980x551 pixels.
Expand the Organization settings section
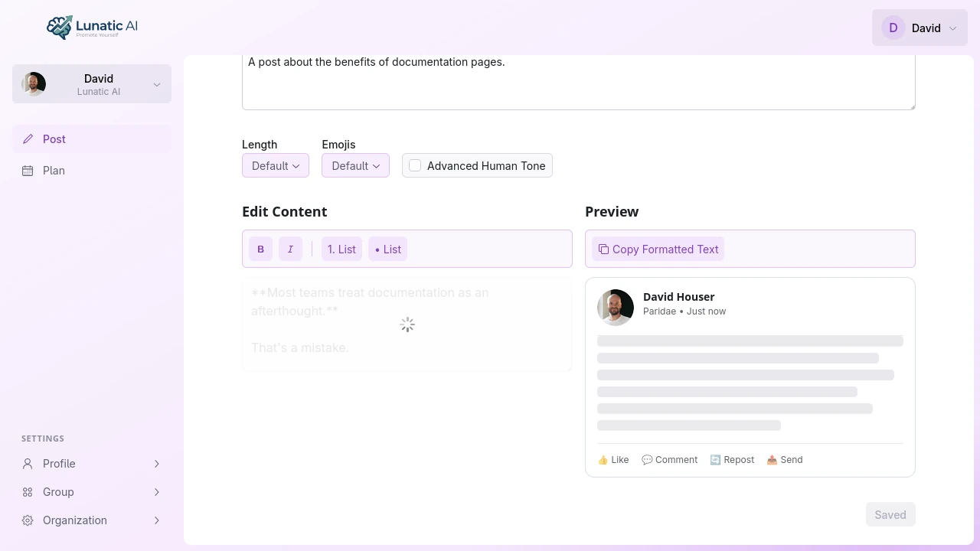(x=92, y=520)
